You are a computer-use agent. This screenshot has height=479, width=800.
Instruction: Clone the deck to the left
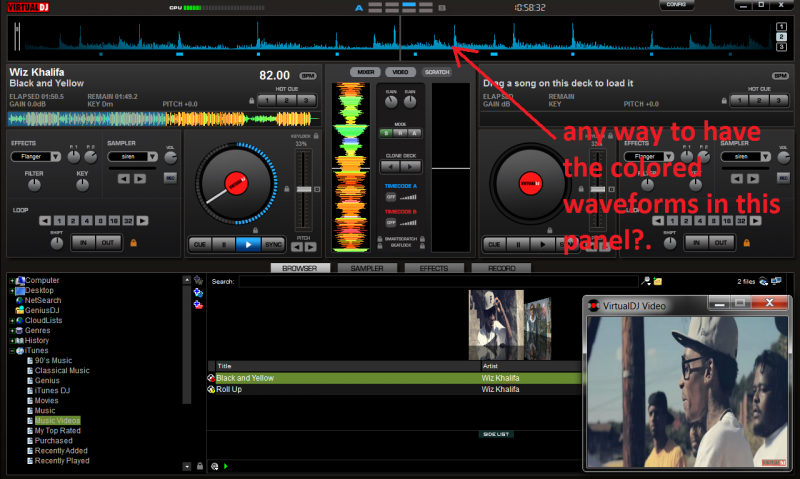click(391, 167)
